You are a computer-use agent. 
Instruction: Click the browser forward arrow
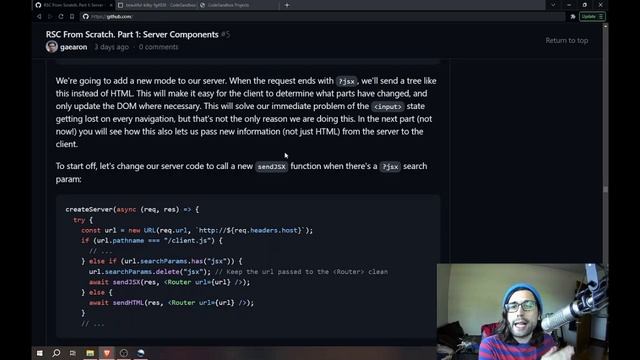50,17
